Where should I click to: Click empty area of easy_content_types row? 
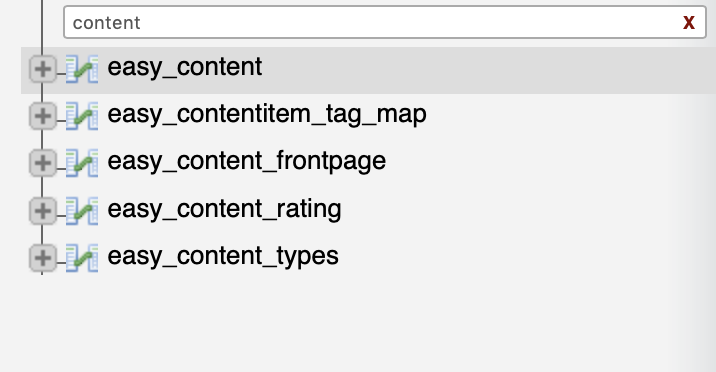pyautogui.click(x=525, y=258)
